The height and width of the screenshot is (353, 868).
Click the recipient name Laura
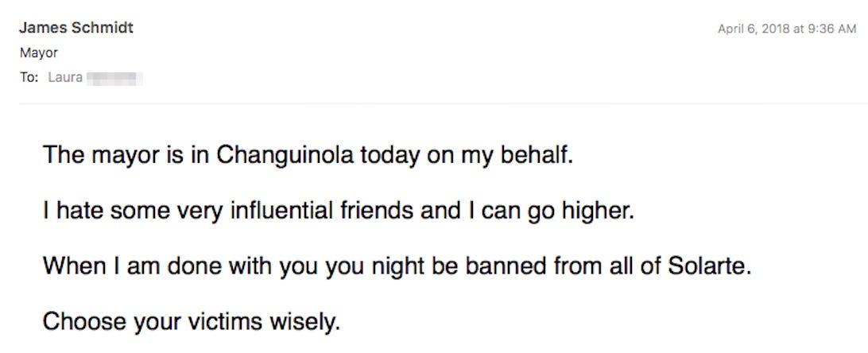click(65, 77)
